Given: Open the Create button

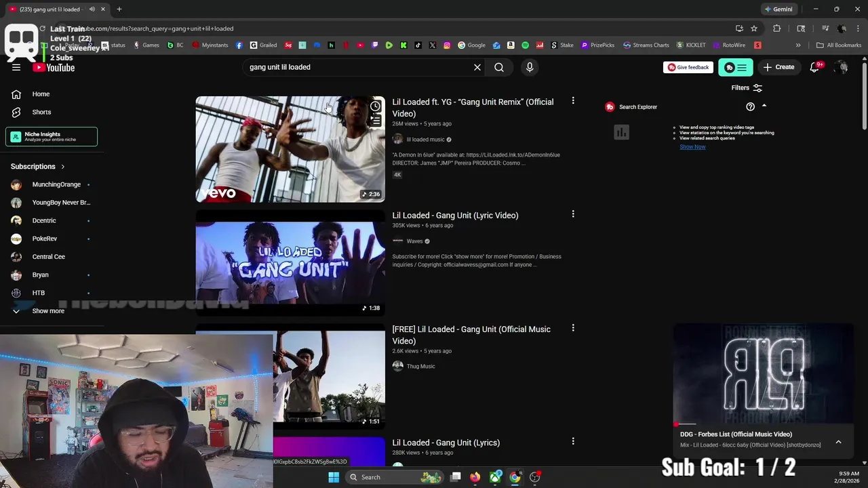Looking at the screenshot, I should tap(778, 67).
